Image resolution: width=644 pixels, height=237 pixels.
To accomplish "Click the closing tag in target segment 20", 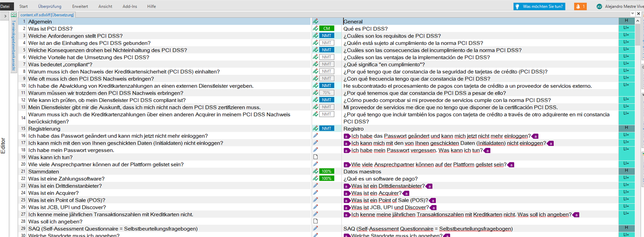I will coord(511,165).
